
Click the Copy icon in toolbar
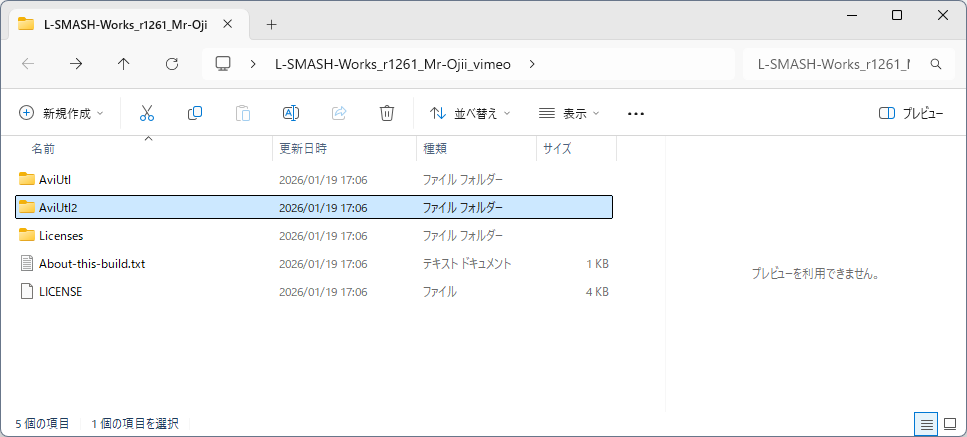195,113
